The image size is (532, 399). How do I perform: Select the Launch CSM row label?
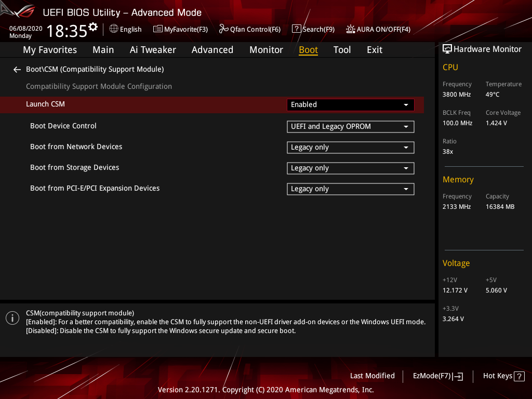(x=46, y=104)
